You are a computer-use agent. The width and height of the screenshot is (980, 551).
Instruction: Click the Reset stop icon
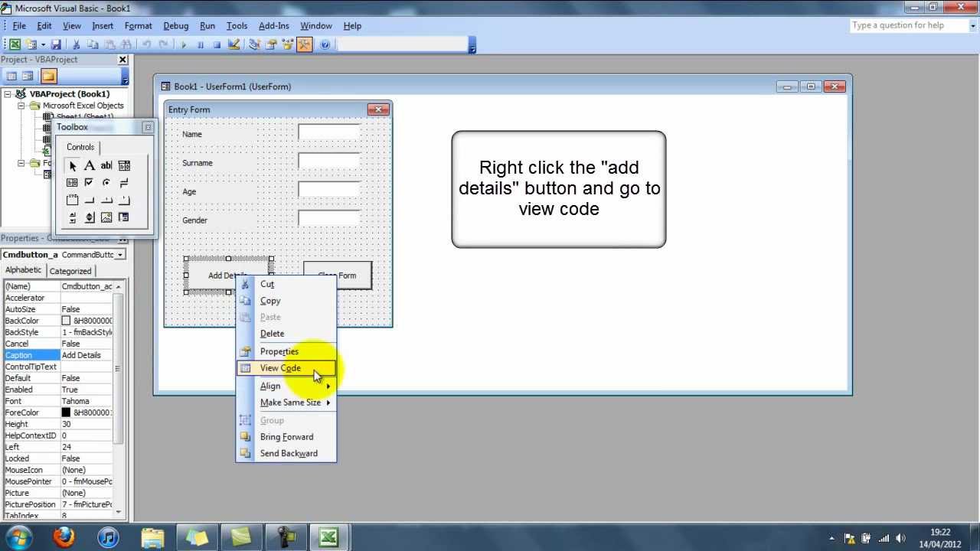tap(217, 45)
